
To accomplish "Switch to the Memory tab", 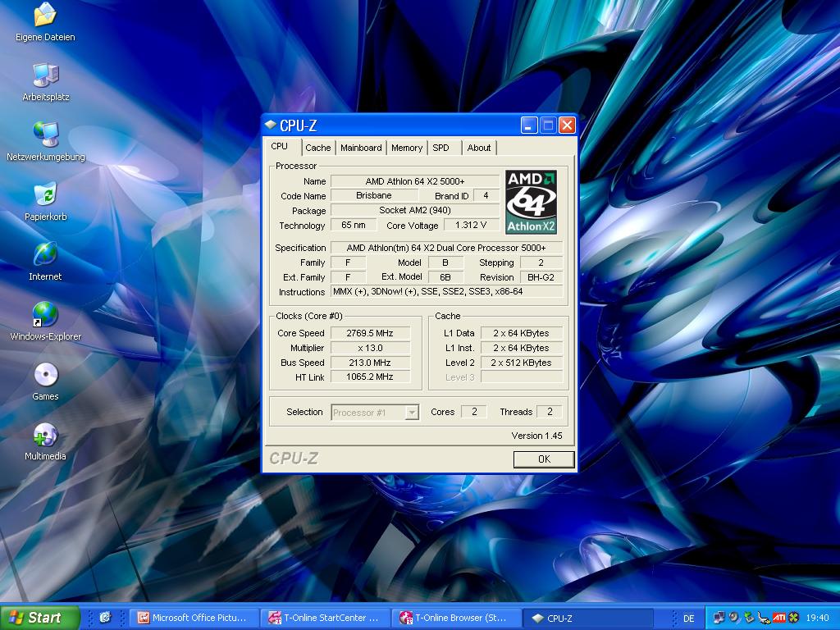I will pos(407,148).
